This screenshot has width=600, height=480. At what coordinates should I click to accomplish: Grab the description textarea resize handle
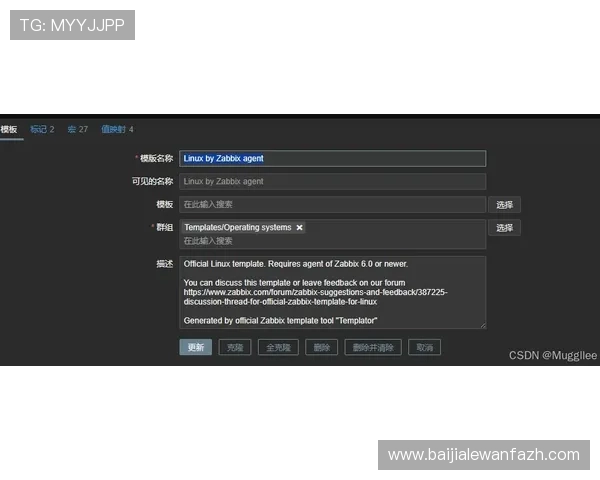click(x=483, y=325)
